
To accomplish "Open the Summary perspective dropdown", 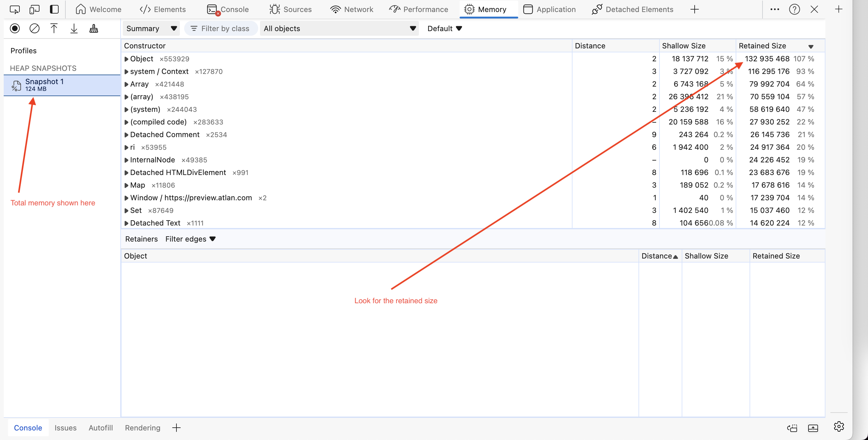I will pyautogui.click(x=151, y=28).
